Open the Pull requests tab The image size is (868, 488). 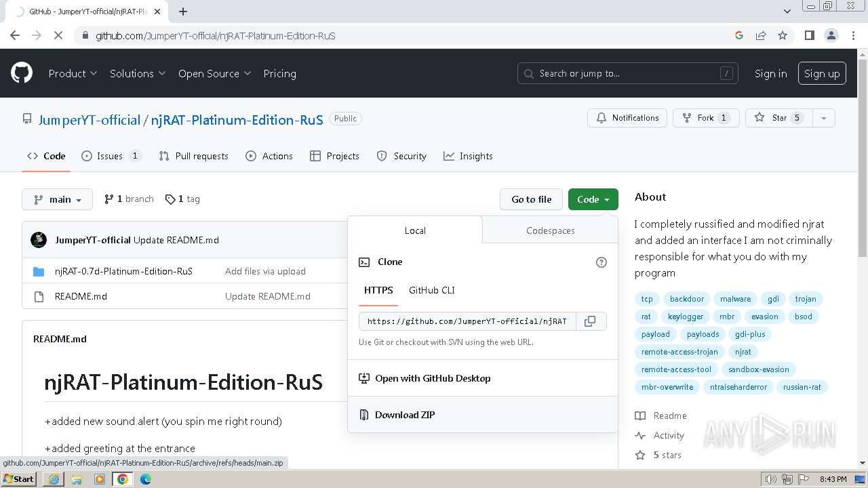coord(193,156)
